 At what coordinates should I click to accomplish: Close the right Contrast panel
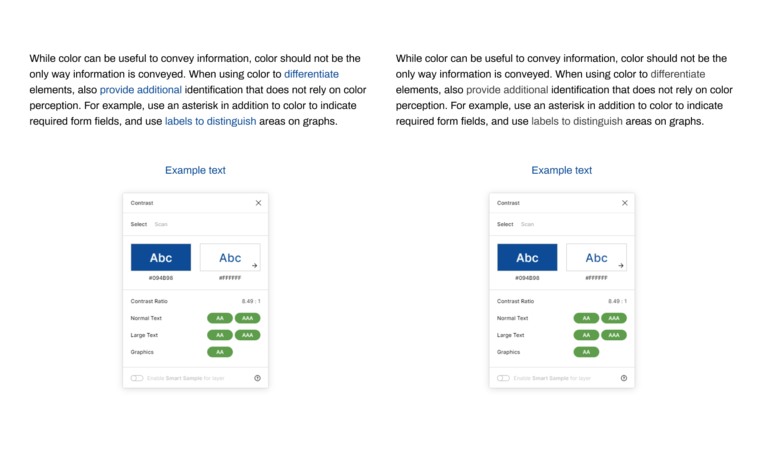[x=625, y=203]
